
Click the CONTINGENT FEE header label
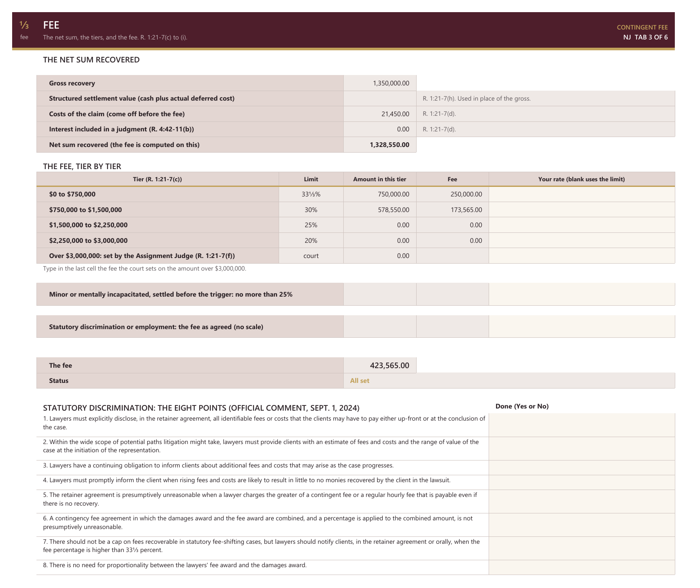(x=642, y=27)
